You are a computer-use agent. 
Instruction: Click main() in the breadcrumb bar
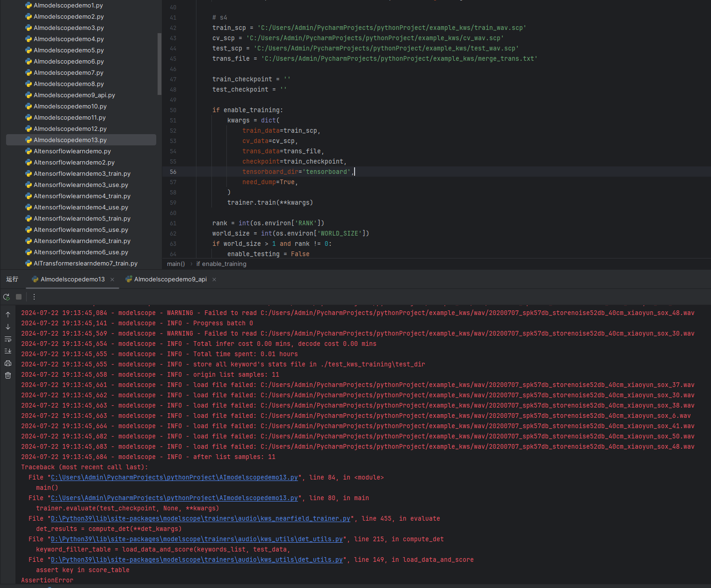(176, 264)
